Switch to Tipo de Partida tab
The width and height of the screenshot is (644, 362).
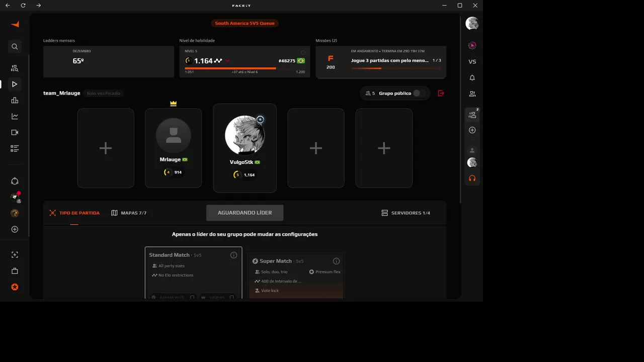pyautogui.click(x=74, y=213)
